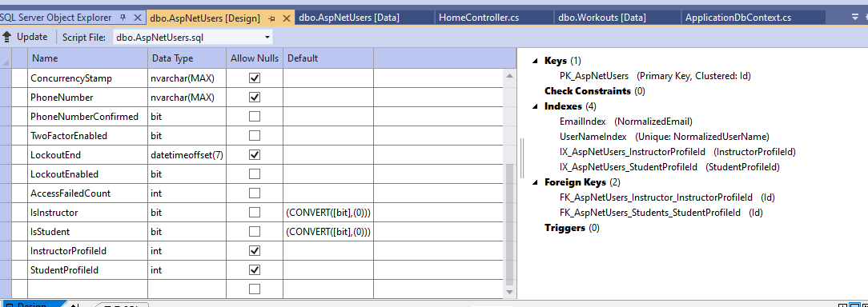Check Allow Nulls for PhoneNumberConfirmed
The image size is (868, 307).
pyautogui.click(x=255, y=117)
